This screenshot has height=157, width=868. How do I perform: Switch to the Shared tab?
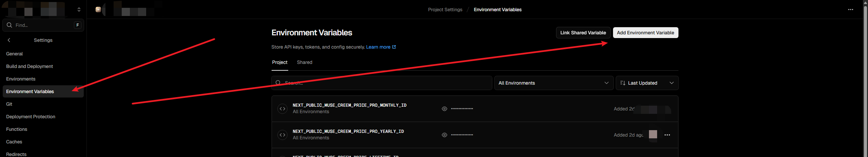(304, 62)
